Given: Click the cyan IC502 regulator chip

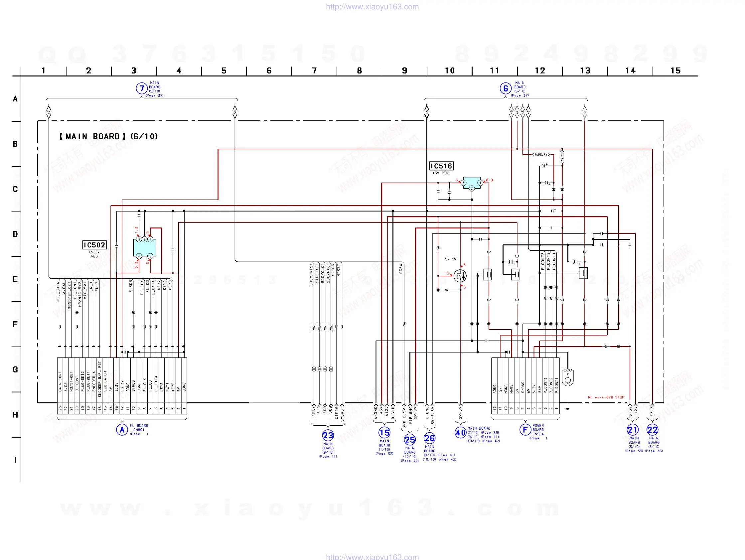Looking at the screenshot, I should pyautogui.click(x=144, y=248).
